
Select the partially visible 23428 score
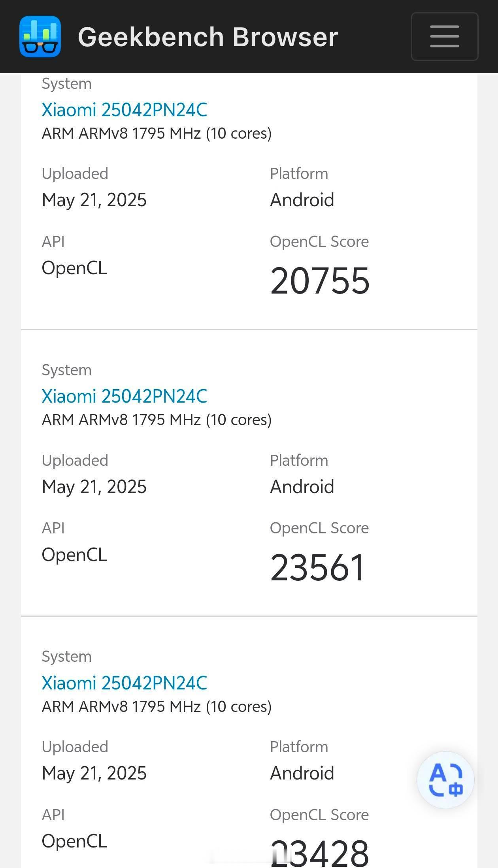[320, 853]
